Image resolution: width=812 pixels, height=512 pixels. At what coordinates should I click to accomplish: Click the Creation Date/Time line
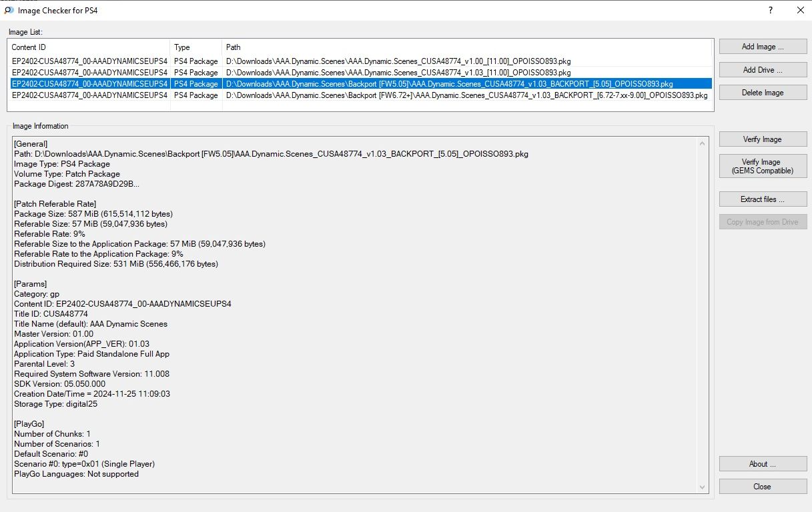(92, 394)
